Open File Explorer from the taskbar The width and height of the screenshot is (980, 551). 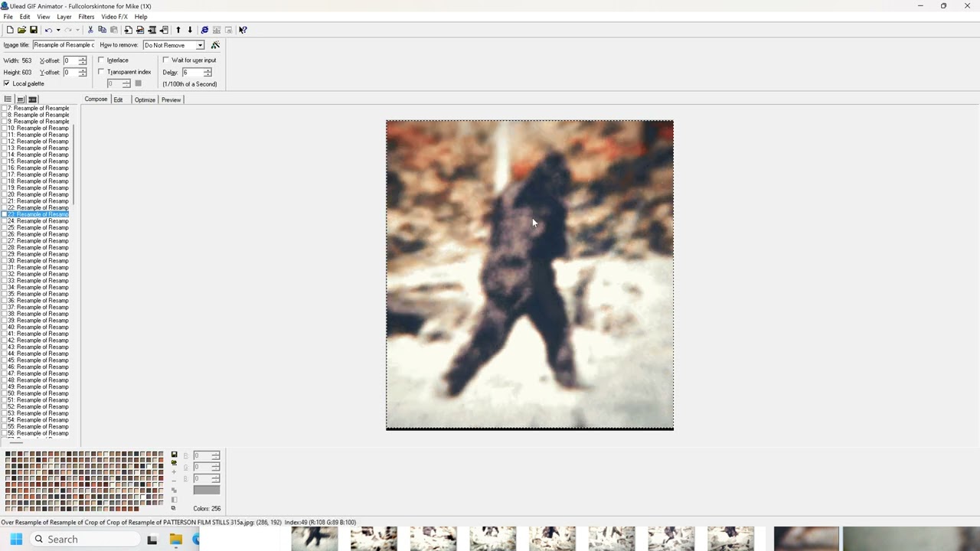point(175,539)
